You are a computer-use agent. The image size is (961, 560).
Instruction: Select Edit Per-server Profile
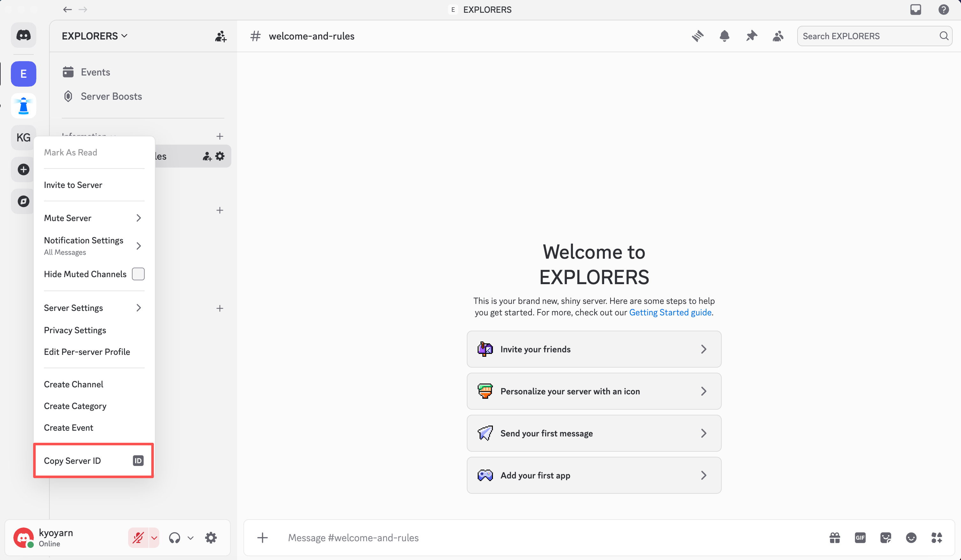[94, 351]
